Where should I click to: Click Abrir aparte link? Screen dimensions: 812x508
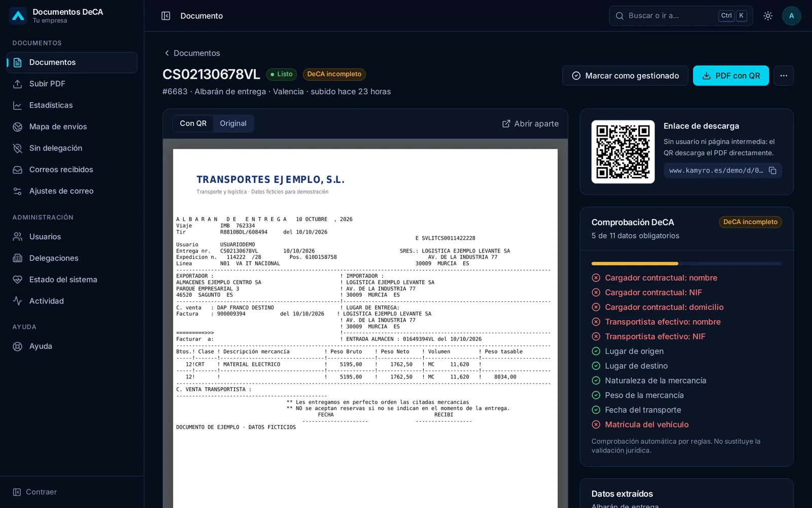point(530,123)
